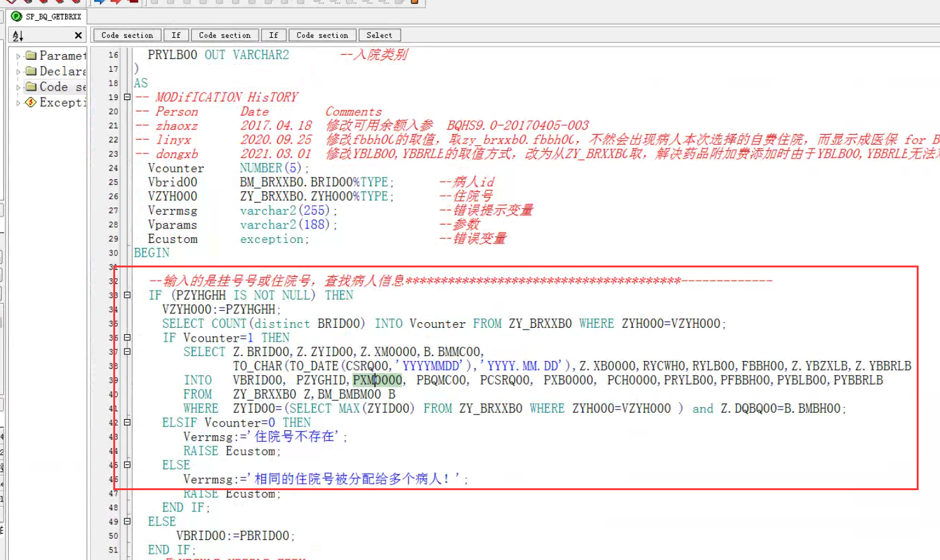This screenshot has height=560, width=940.
Task: Click the Vbrid00 variable declaration
Action: click(x=172, y=182)
